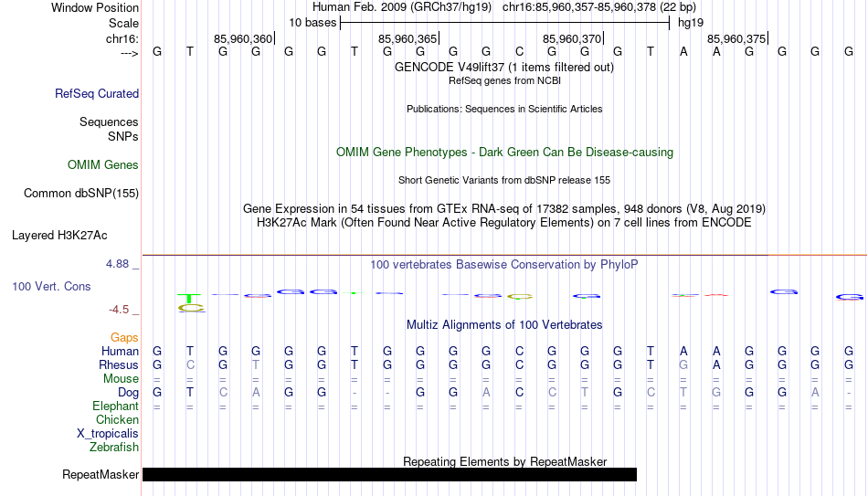Click Repeating Elements by RepeatMasker title

pyautogui.click(x=505, y=461)
